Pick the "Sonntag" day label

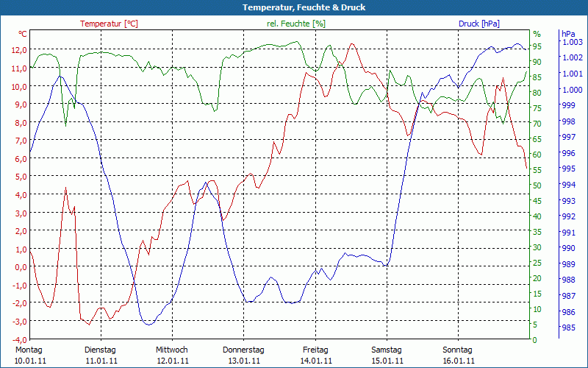457,350
